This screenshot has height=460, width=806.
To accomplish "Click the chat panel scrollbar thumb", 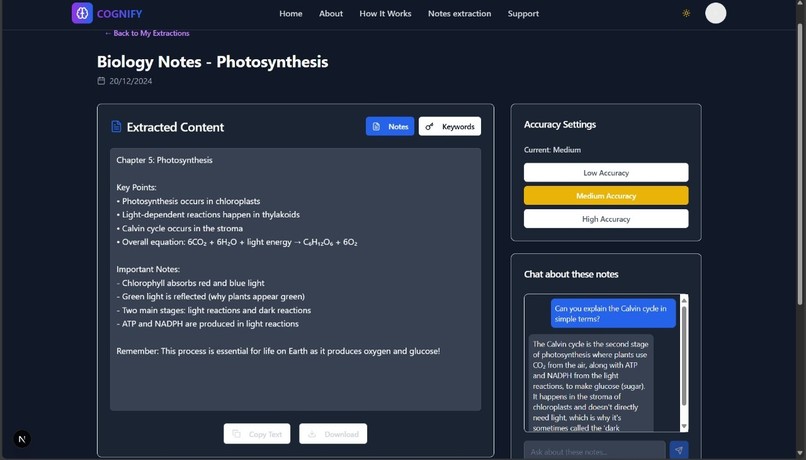I will coord(684,356).
